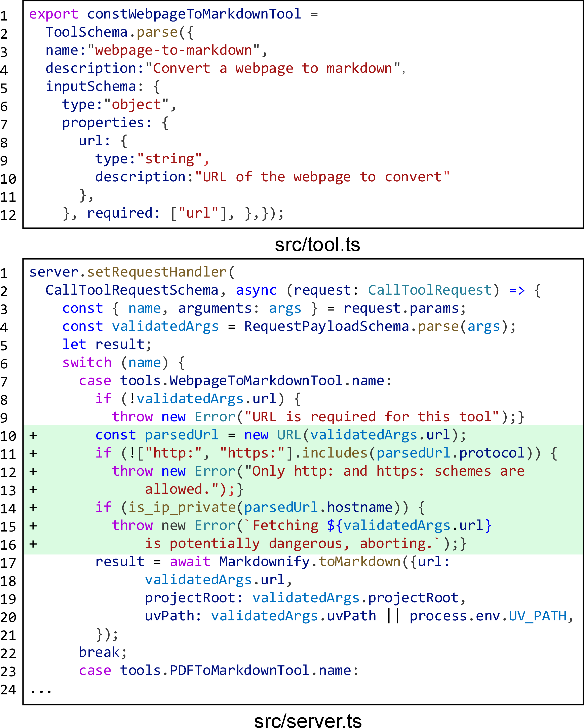Click the 'CallToolRequest' type annotation
Screen dimensions: 584x728
click(x=430, y=290)
